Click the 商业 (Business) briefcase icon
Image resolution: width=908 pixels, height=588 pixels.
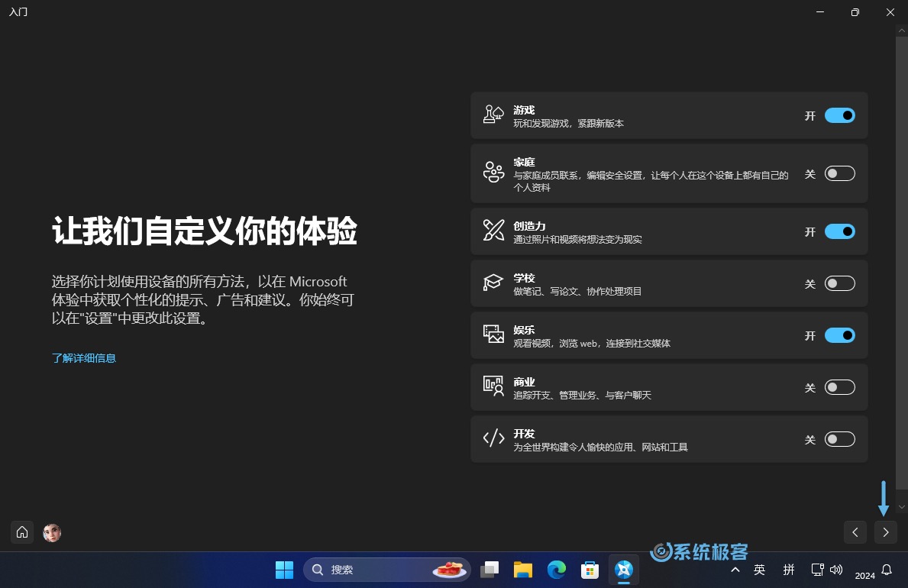[x=493, y=387]
